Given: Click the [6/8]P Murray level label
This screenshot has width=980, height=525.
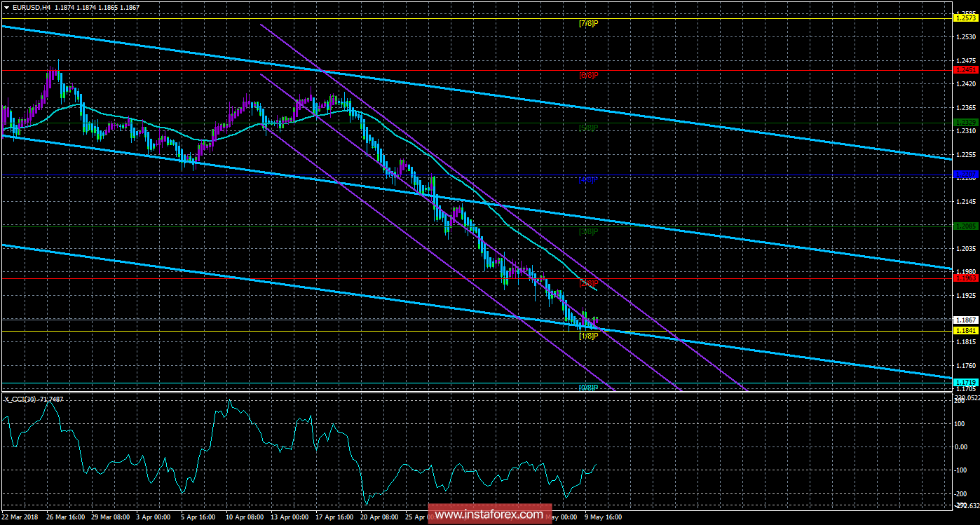Looking at the screenshot, I should point(588,75).
